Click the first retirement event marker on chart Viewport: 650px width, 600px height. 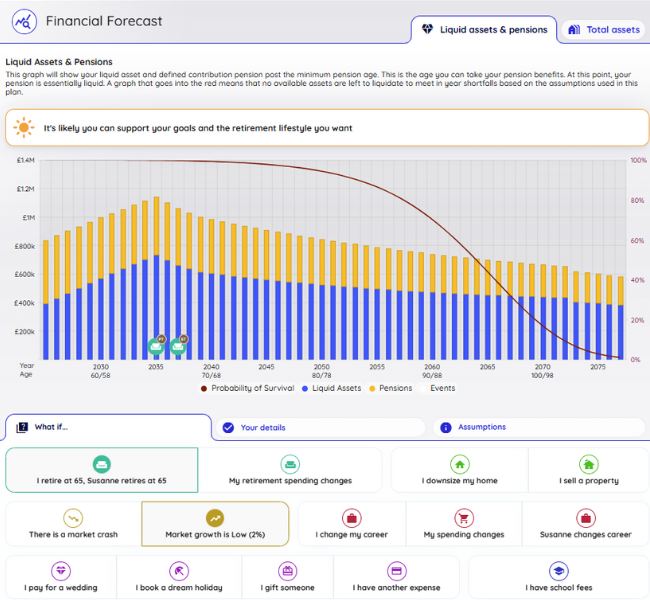(x=156, y=346)
